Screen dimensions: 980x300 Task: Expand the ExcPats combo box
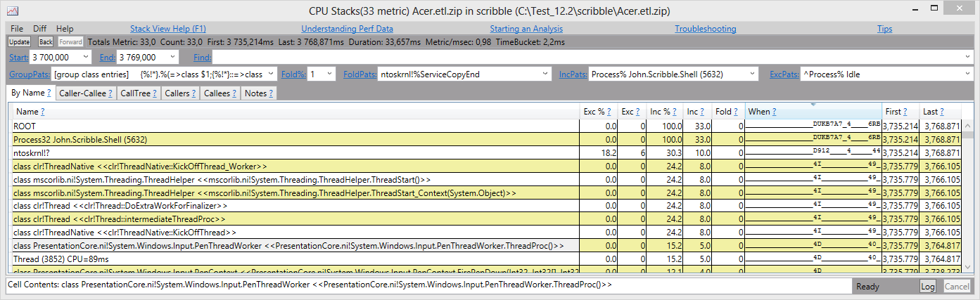coord(966,74)
